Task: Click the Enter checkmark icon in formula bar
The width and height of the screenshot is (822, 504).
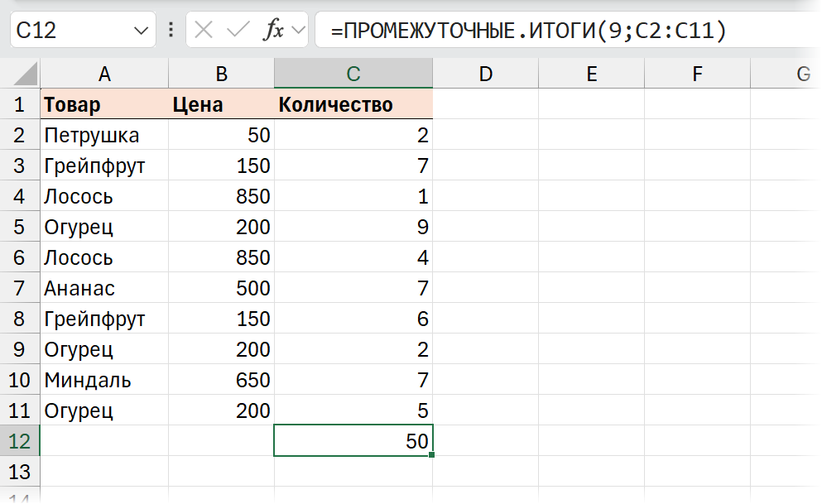Action: pyautogui.click(x=238, y=31)
